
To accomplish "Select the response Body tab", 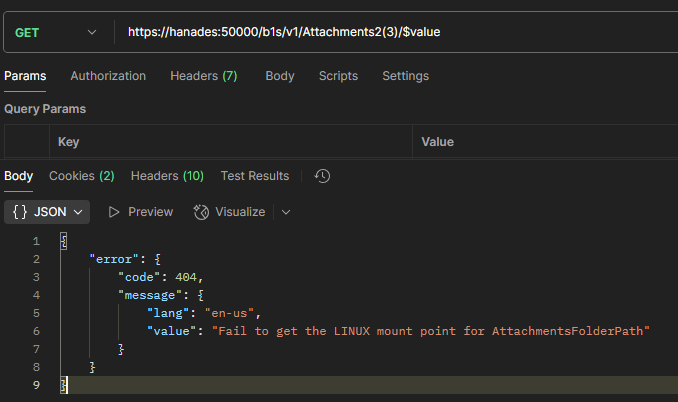I will 19,176.
